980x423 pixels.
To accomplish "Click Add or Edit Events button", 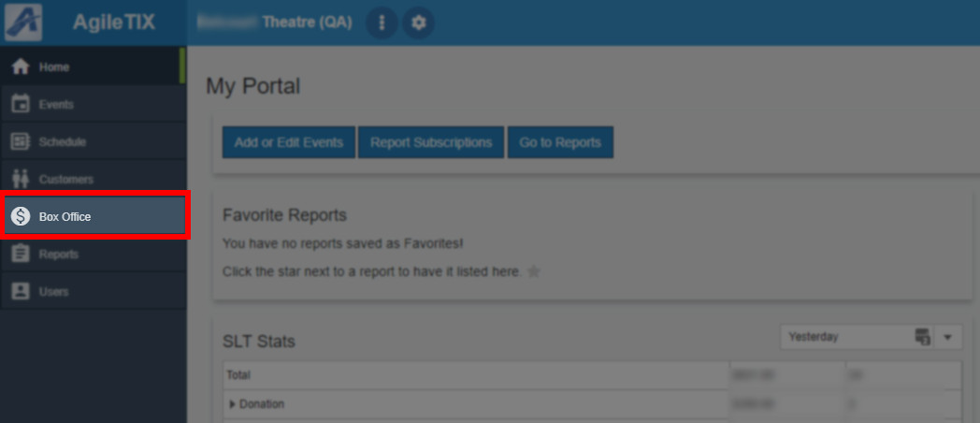I will point(289,142).
